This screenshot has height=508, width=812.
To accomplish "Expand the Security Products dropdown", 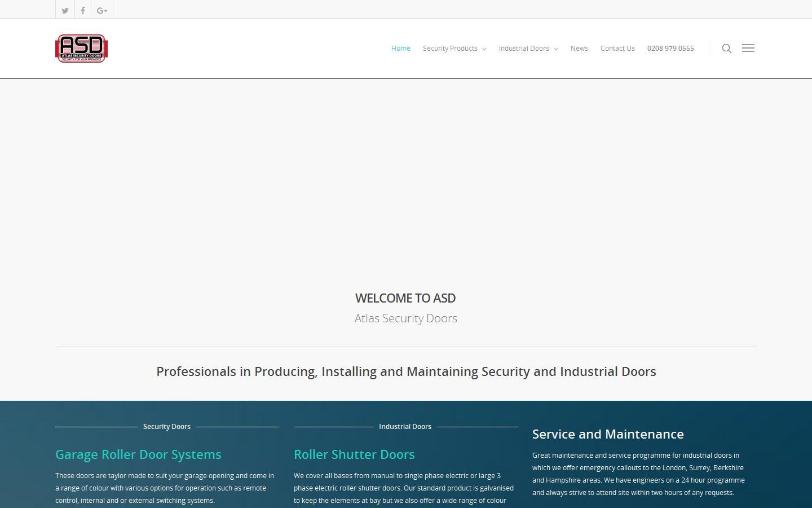I will point(451,49).
